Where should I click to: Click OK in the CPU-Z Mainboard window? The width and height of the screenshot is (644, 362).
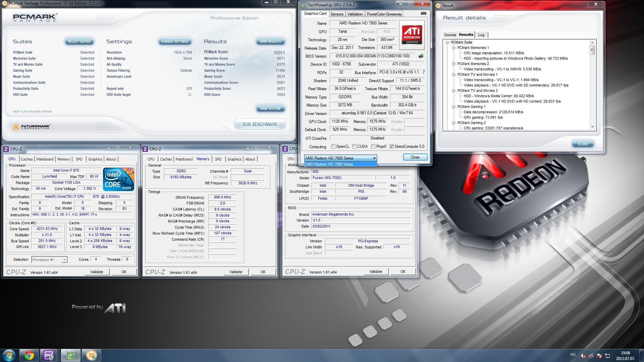tap(403, 271)
